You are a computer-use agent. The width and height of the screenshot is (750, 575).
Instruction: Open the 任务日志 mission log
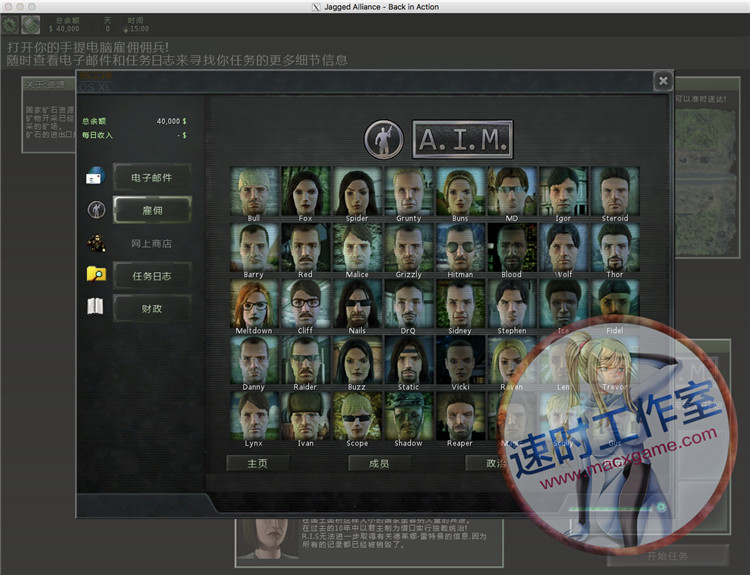click(152, 276)
